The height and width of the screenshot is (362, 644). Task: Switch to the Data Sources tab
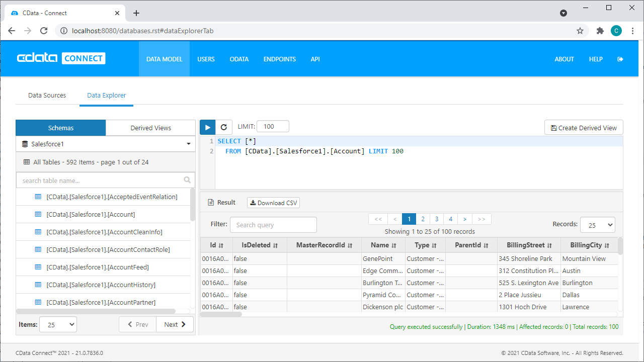(47, 95)
